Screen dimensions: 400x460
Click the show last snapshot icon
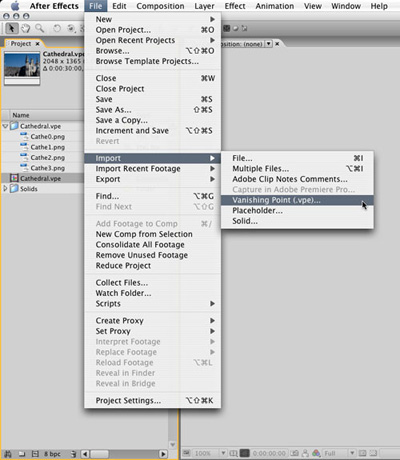pyautogui.click(x=305, y=453)
